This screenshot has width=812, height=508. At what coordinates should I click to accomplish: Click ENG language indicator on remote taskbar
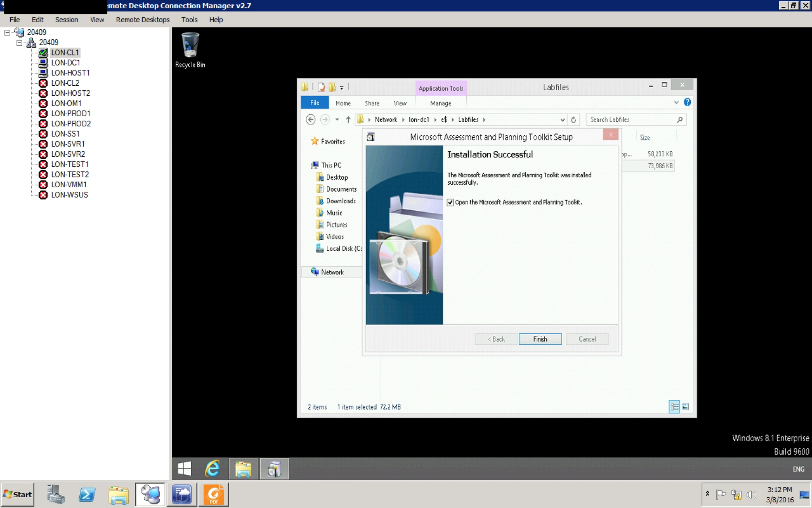(x=799, y=469)
